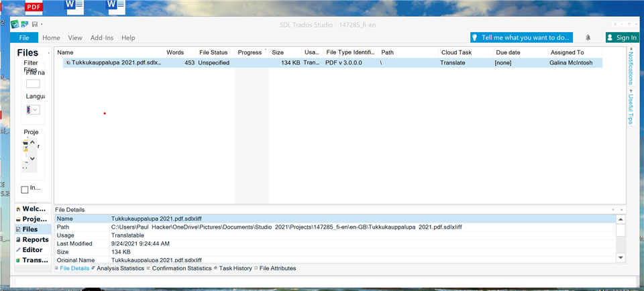644x291 pixels.
Task: Click the Path column header
Action: coord(409,52)
